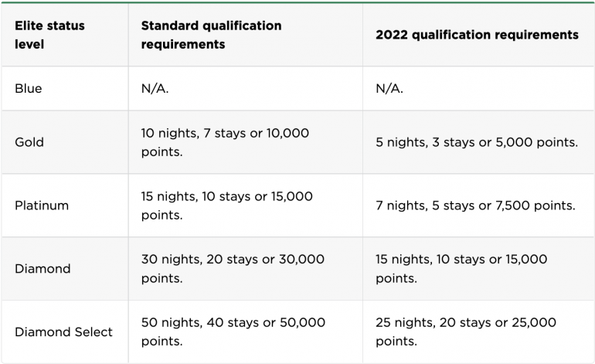595x364 pixels.
Task: Select Diamond's 2022 '15 nights, 10 stays' cell
Action: tap(461, 269)
